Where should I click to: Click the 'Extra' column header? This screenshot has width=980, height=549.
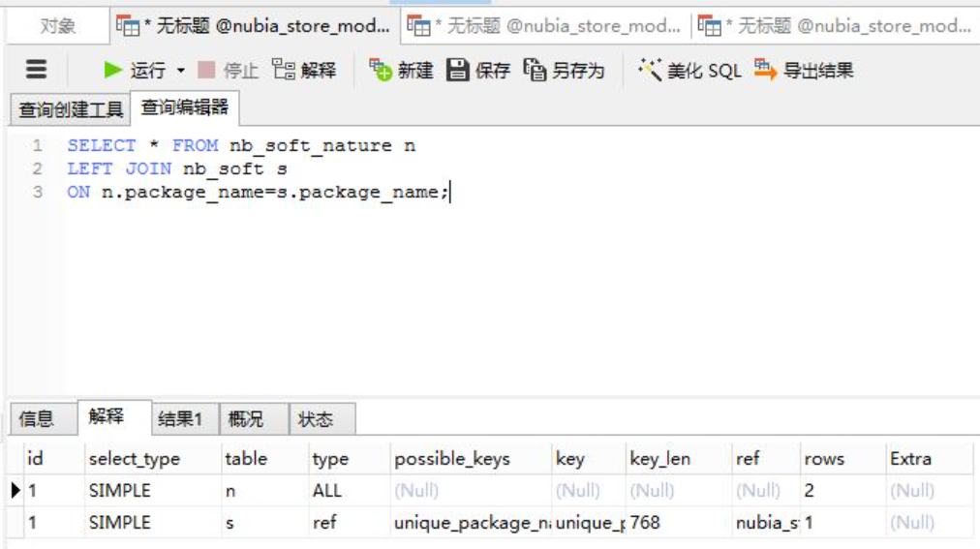[x=930, y=459]
